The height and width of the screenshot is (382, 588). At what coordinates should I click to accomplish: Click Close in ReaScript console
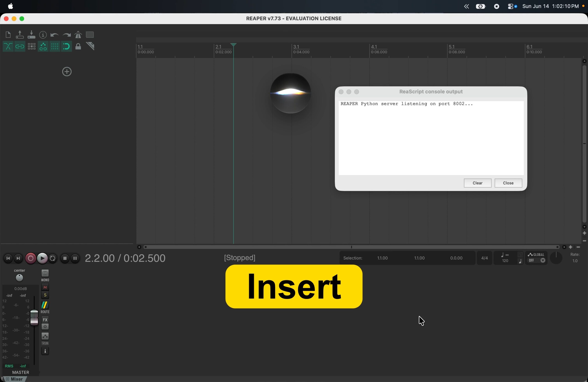point(509,183)
